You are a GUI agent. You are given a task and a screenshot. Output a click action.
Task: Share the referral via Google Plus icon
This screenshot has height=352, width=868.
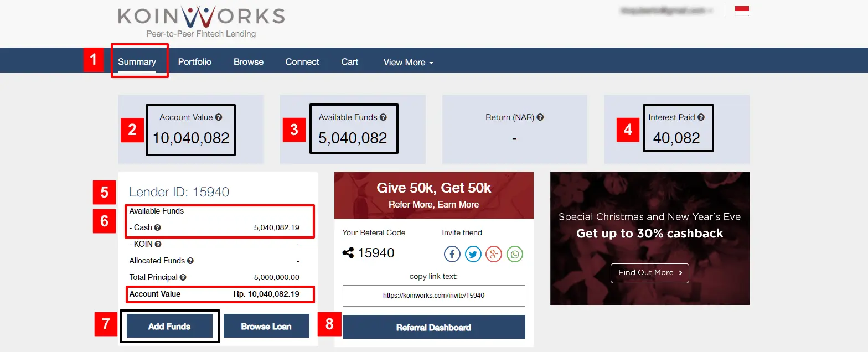click(494, 254)
